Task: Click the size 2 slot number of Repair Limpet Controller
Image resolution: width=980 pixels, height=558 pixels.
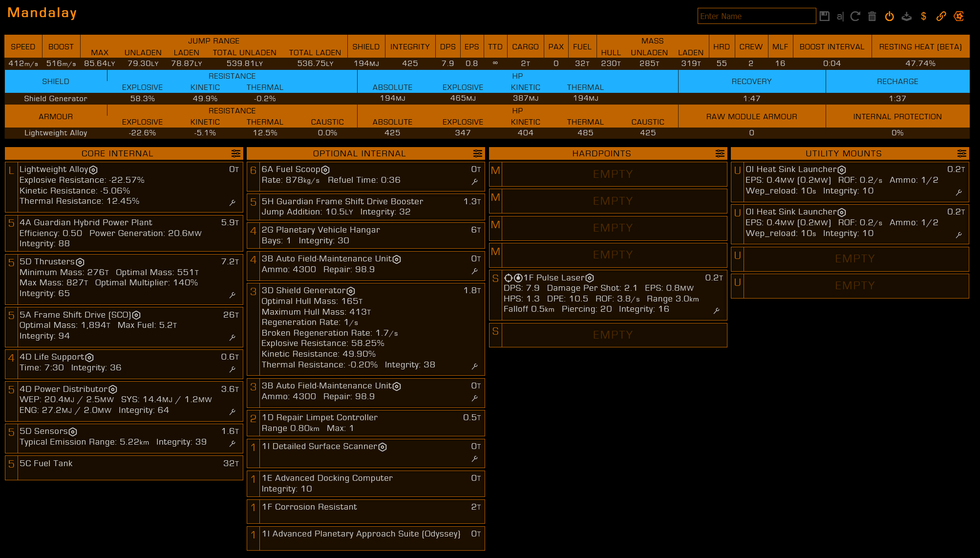Action: (253, 419)
